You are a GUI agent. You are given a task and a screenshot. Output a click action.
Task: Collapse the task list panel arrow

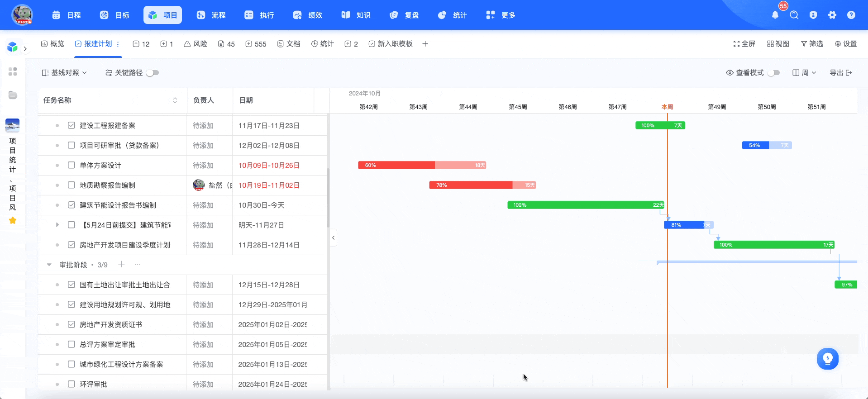tap(334, 237)
